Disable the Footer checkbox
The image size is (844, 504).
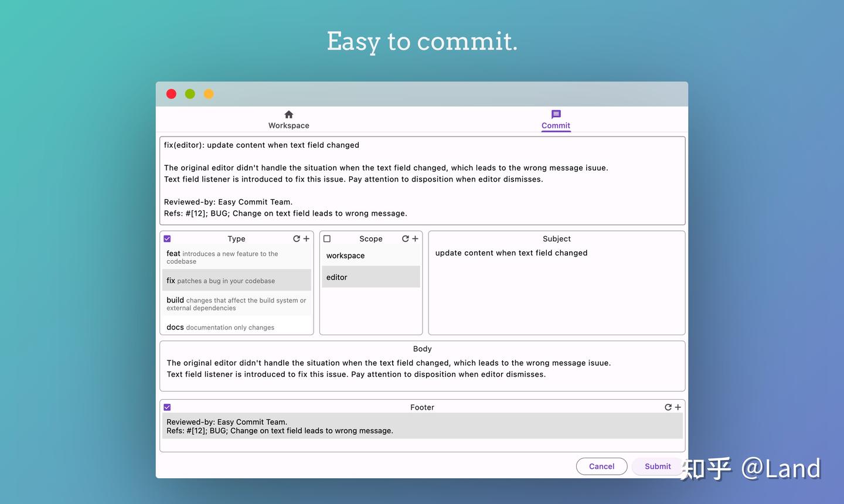(167, 407)
